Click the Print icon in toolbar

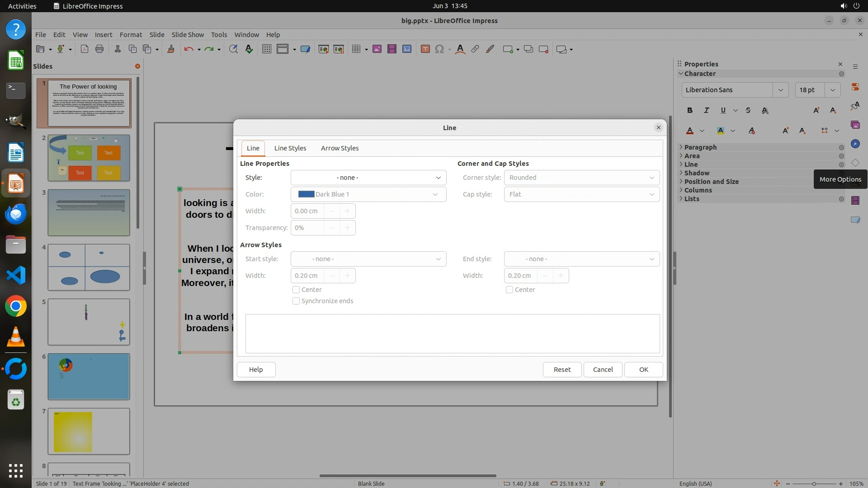99,49
